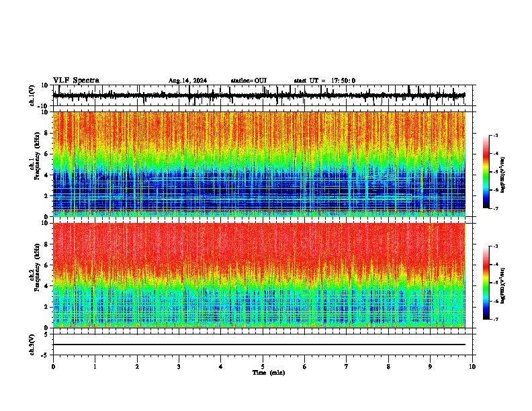The image size is (532, 411).
Task: Click time axis tick label "0"
Action: pos(53,367)
